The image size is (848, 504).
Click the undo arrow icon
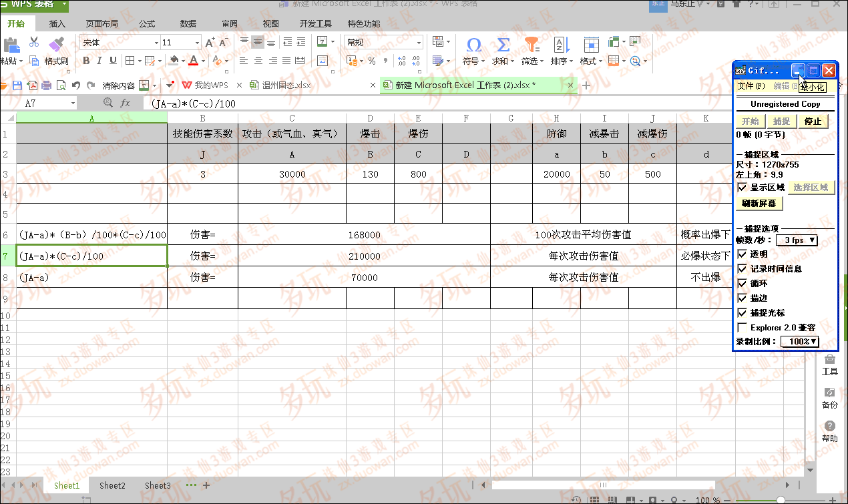tap(75, 85)
